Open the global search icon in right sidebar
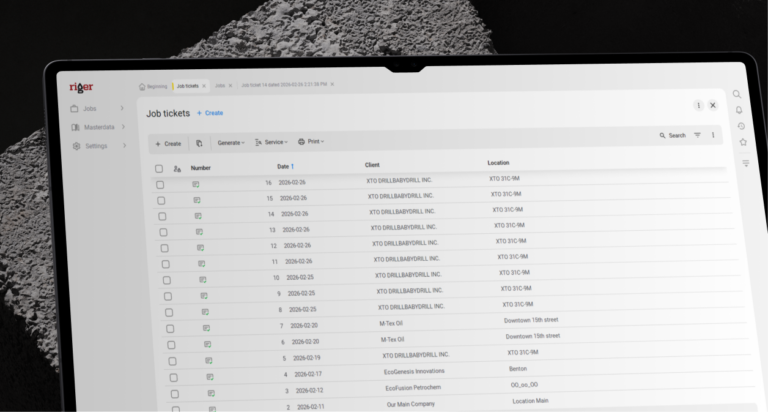The image size is (768, 412). click(x=737, y=94)
